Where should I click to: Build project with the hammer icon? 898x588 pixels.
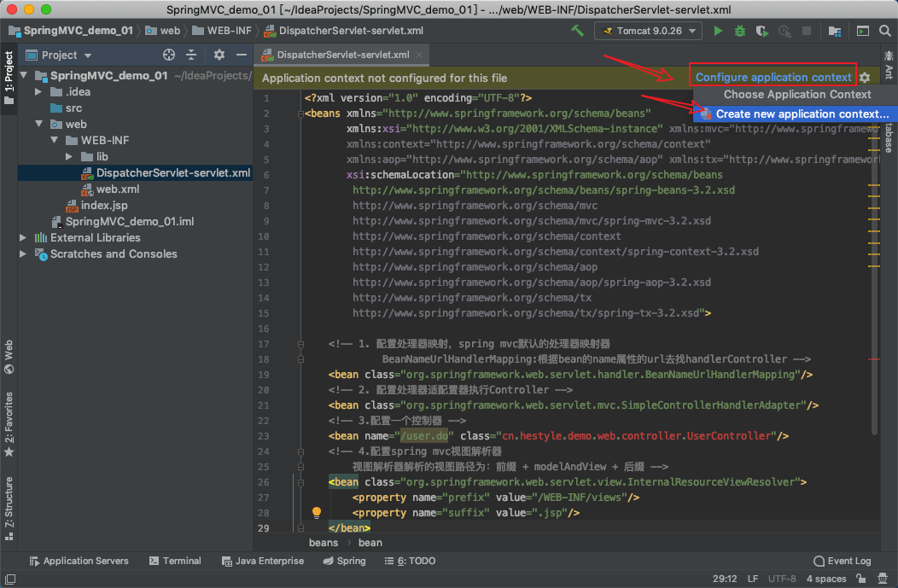[x=577, y=31]
